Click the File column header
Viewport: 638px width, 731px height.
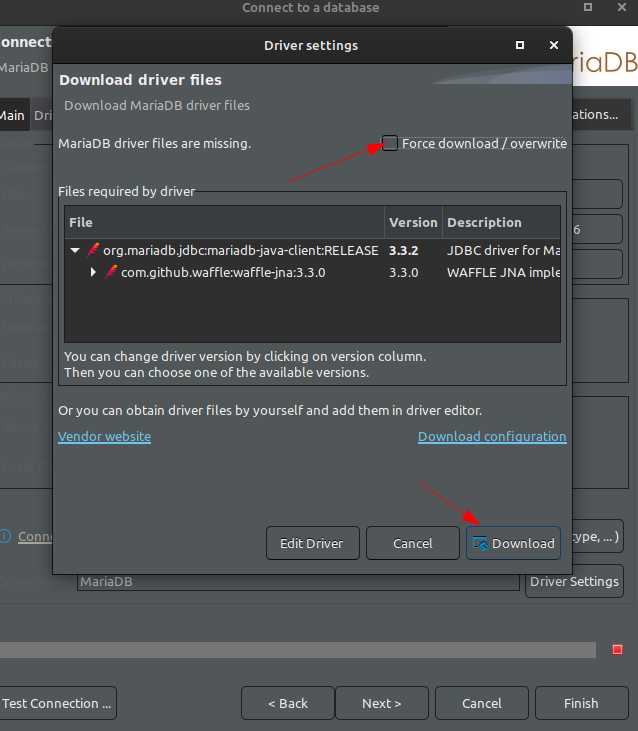pos(224,222)
